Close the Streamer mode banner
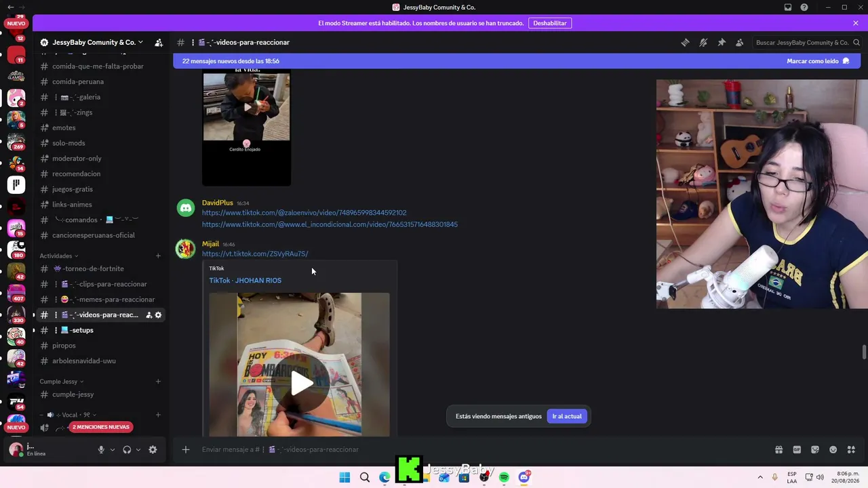The image size is (868, 488). (x=856, y=23)
